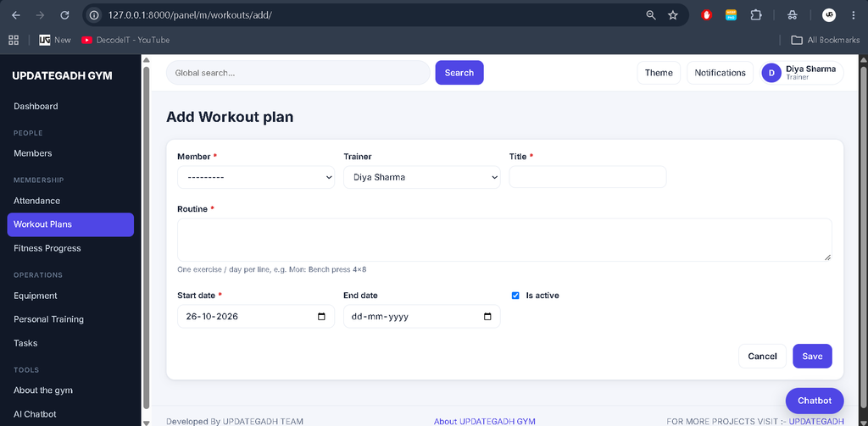Open the browser profile avatar
The image size is (868, 426).
829,15
